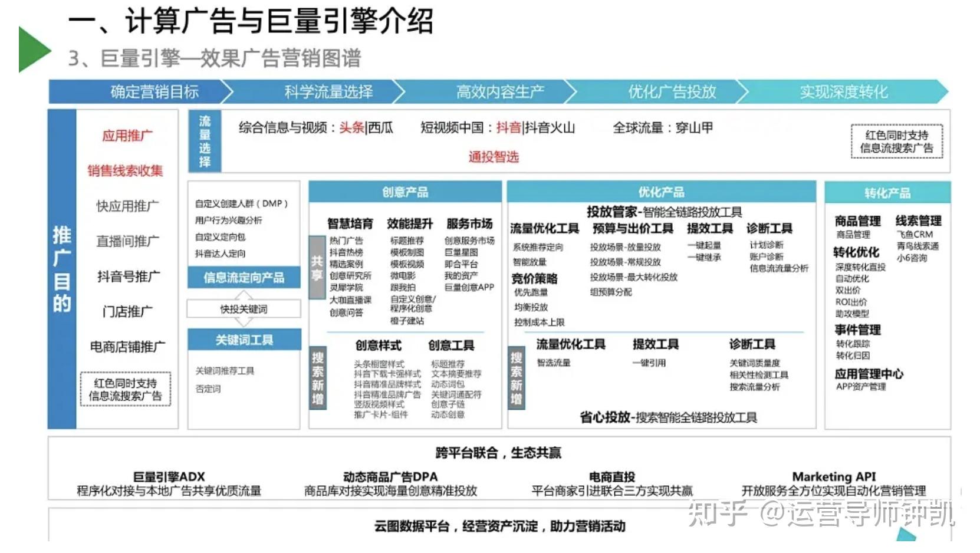This screenshot has height=553, width=980.
Task: Click 飞鱼CRM
Action: coord(914,235)
